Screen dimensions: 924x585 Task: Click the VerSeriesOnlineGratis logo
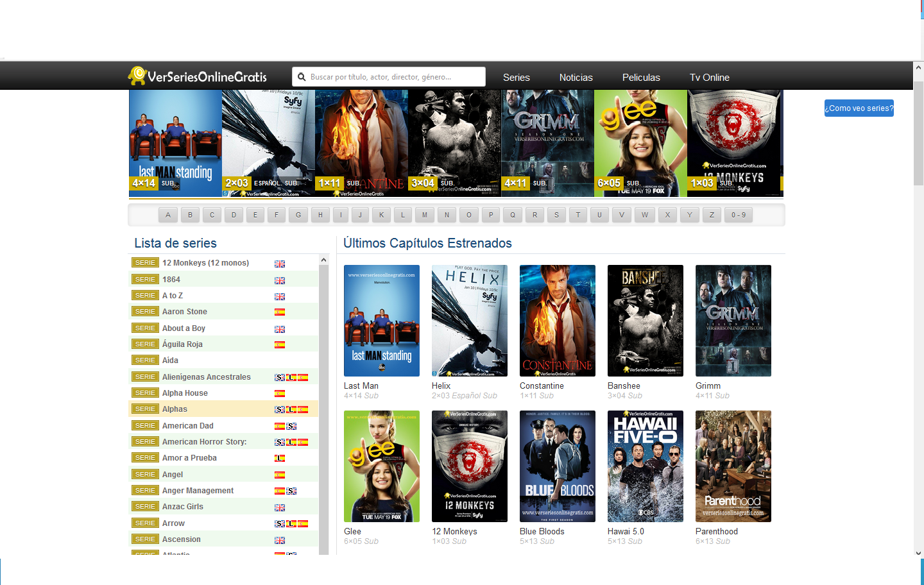(198, 76)
